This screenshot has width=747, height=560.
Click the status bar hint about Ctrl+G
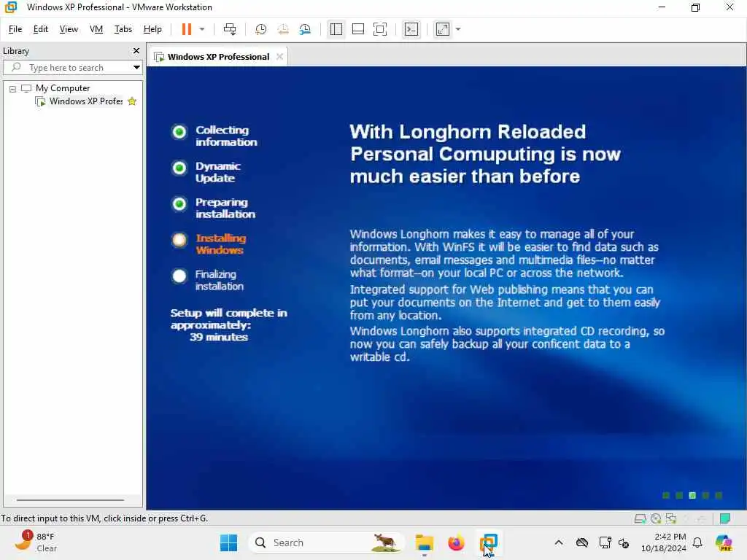tap(104, 518)
